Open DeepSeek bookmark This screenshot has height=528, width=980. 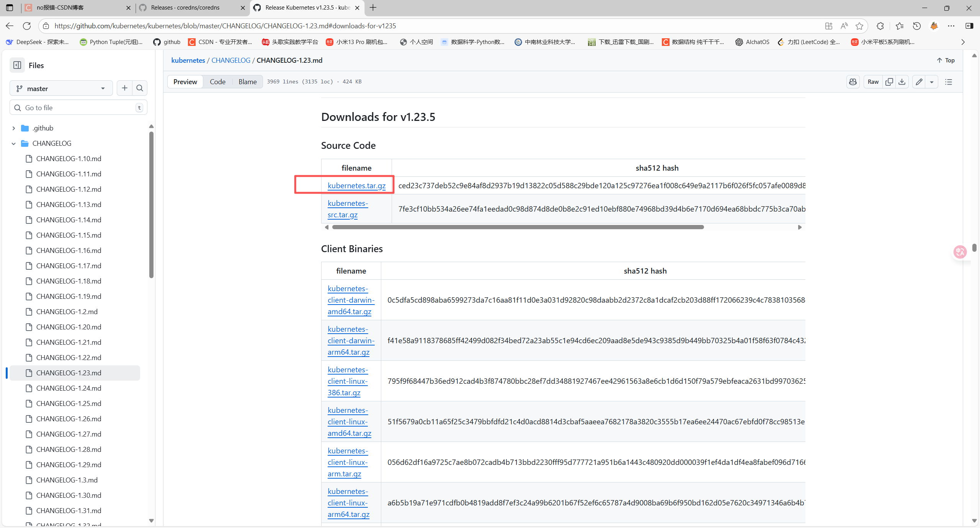coord(38,42)
